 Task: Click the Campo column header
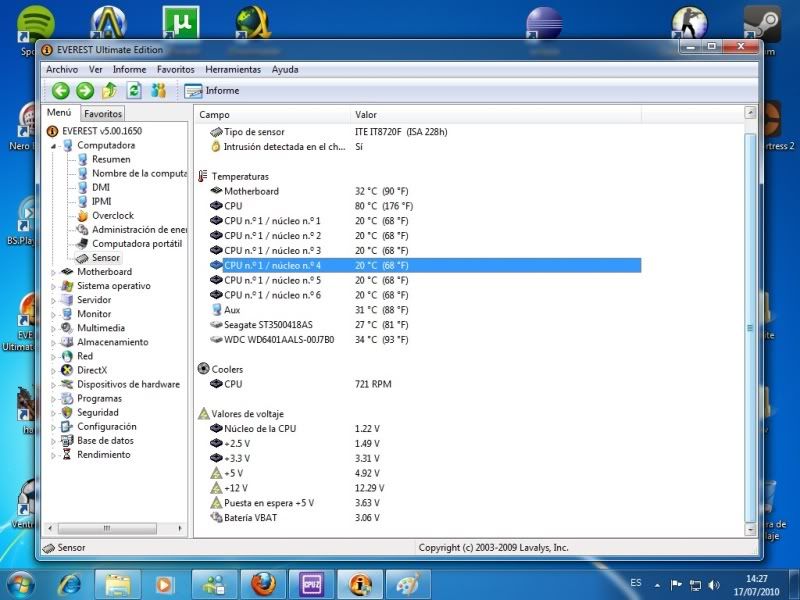tap(273, 115)
